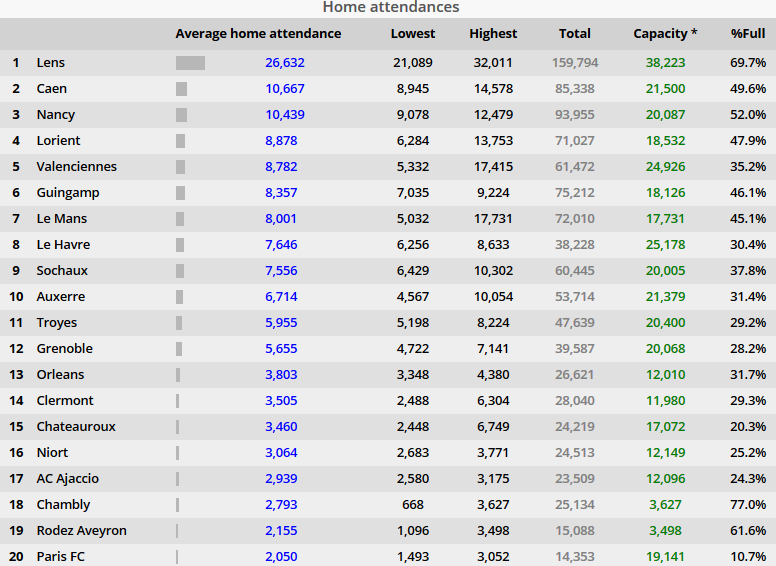Click Lens attendance bar graphic

[x=190, y=63]
